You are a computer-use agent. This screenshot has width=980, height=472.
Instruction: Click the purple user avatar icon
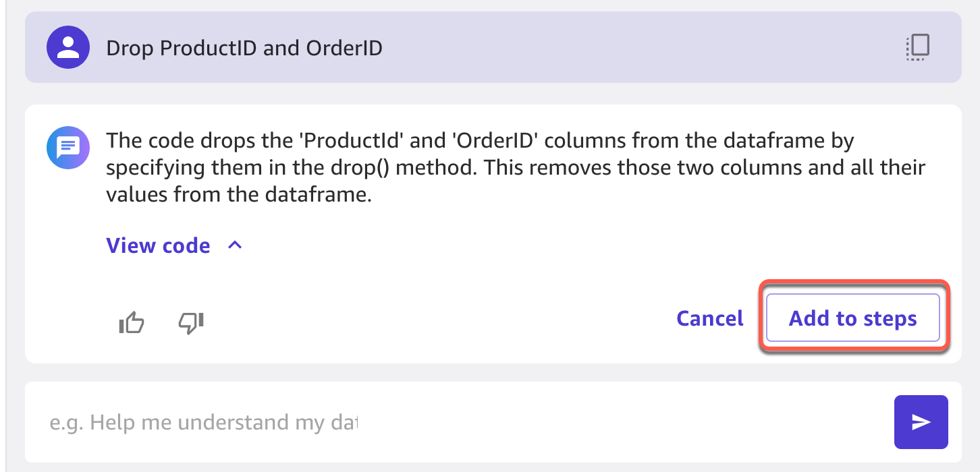[x=68, y=47]
